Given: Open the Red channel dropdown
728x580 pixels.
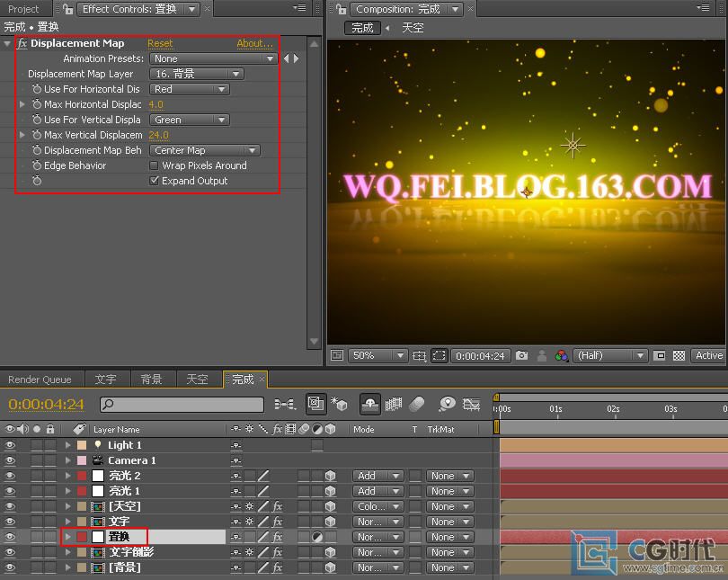Looking at the screenshot, I should coord(189,89).
